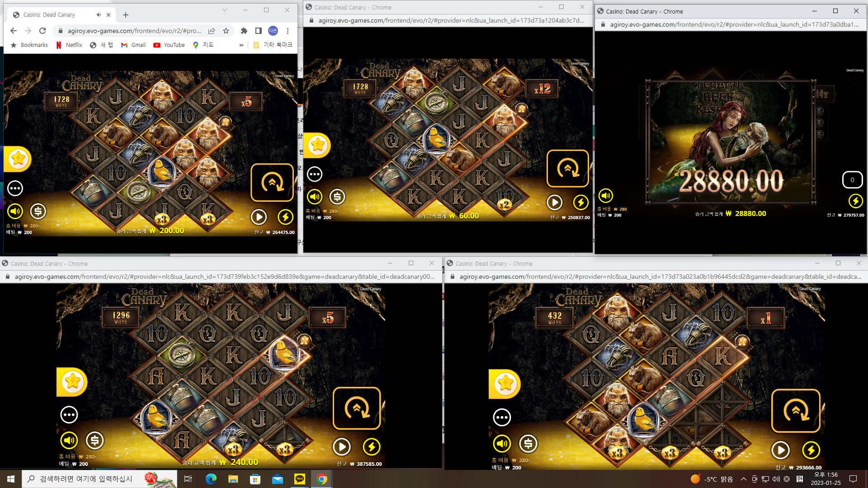Open three-dot menu in the 387585.00 balance game
The height and width of the screenshot is (488, 868).
[x=69, y=415]
